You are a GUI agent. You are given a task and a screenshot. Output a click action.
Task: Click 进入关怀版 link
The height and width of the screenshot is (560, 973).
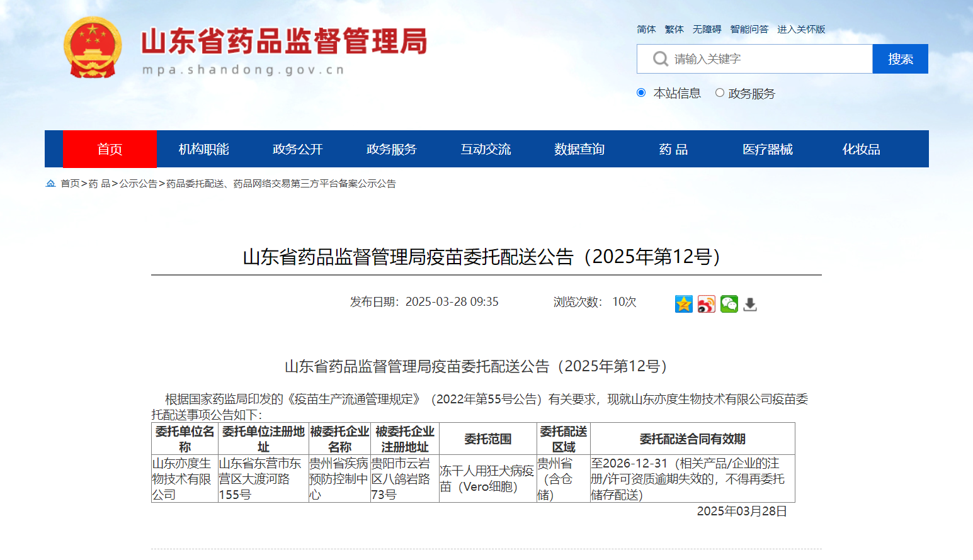tap(801, 30)
